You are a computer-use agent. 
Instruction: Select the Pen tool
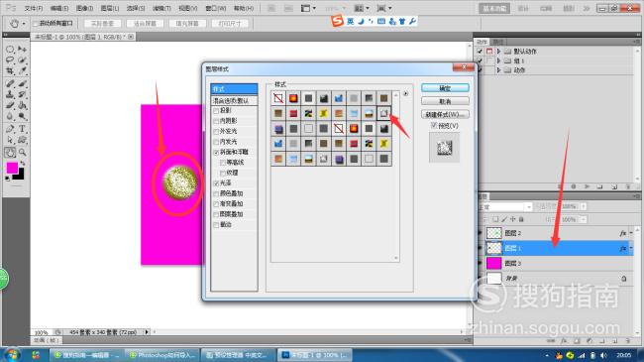[10, 129]
